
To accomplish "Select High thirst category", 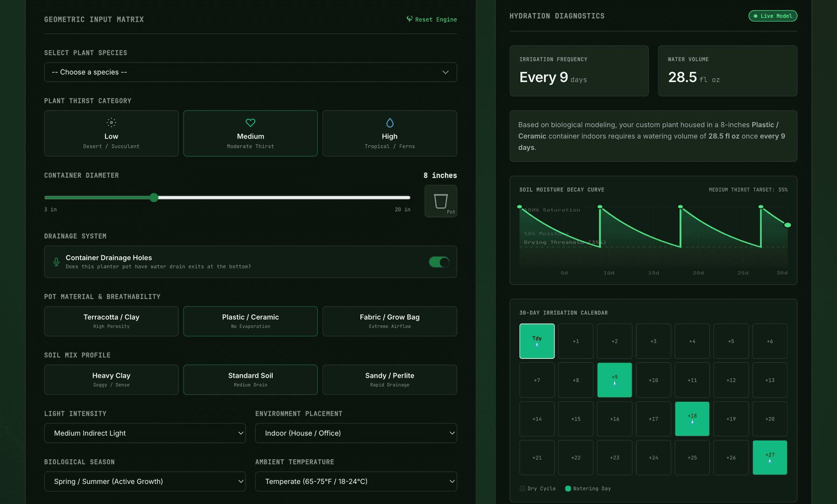I will [390, 133].
